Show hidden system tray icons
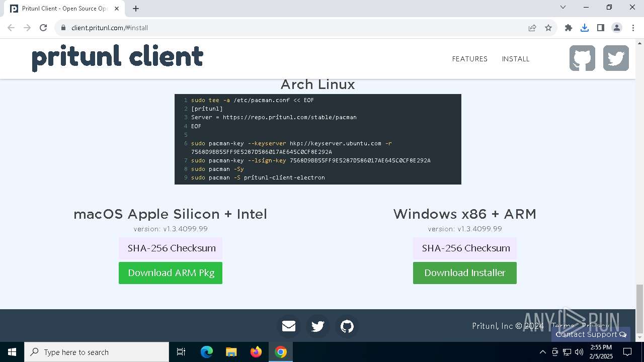This screenshot has height=362, width=644. (542, 352)
